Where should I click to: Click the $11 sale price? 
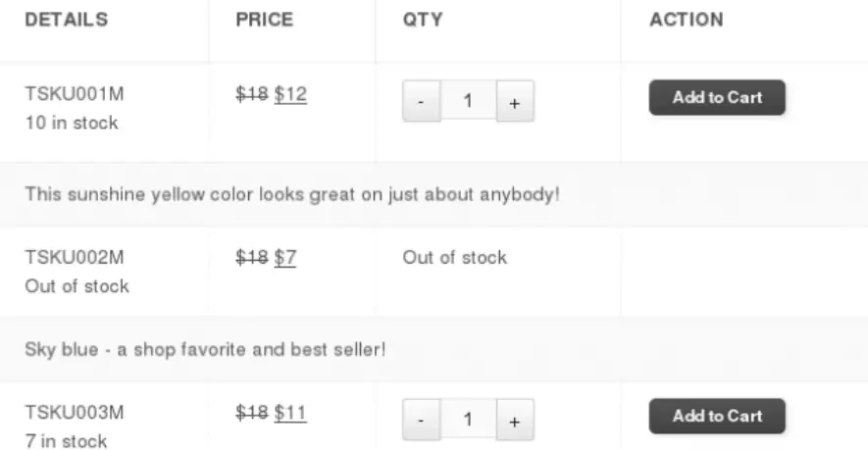coord(290,414)
